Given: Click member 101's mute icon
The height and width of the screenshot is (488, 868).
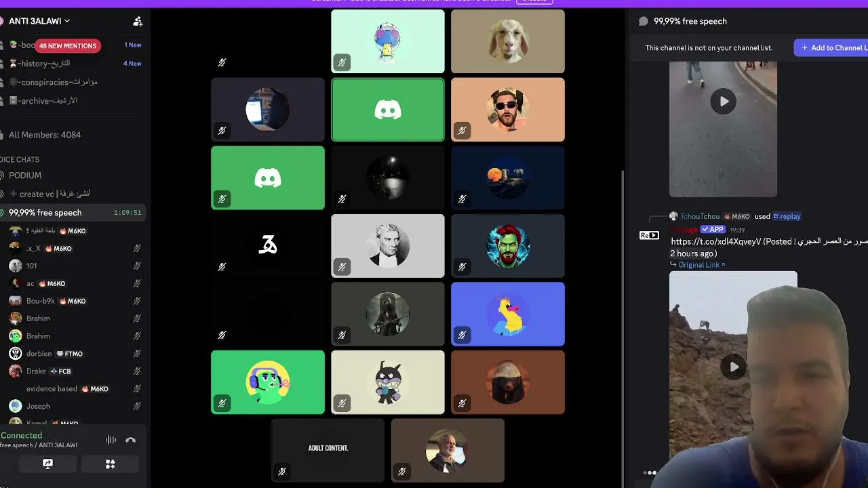Looking at the screenshot, I should 137,266.
